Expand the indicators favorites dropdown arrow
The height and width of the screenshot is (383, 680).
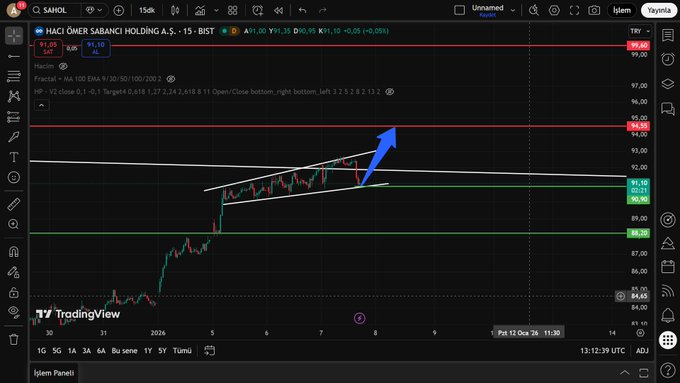[216, 10]
